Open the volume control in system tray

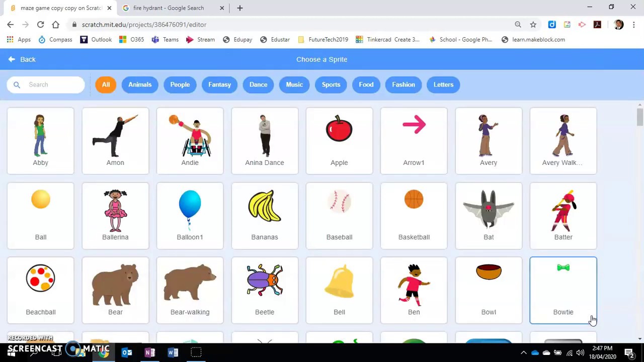[x=580, y=352]
